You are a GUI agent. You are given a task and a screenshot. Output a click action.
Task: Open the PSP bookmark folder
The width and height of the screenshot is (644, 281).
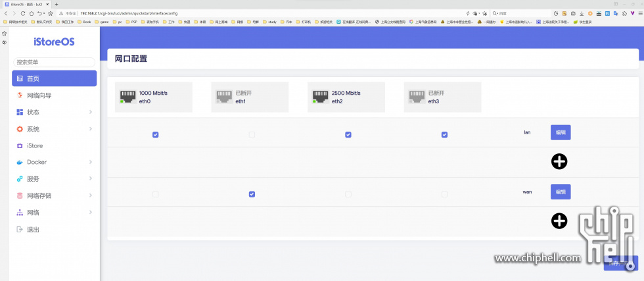click(x=131, y=22)
